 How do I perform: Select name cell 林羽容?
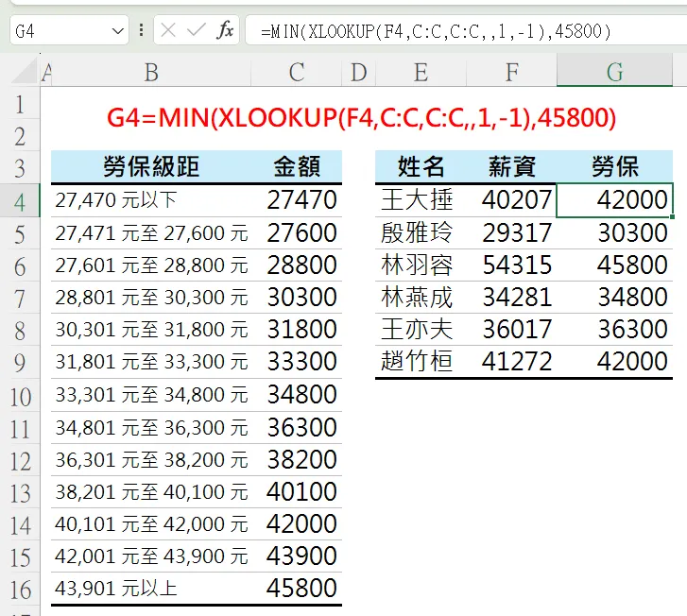point(421,265)
